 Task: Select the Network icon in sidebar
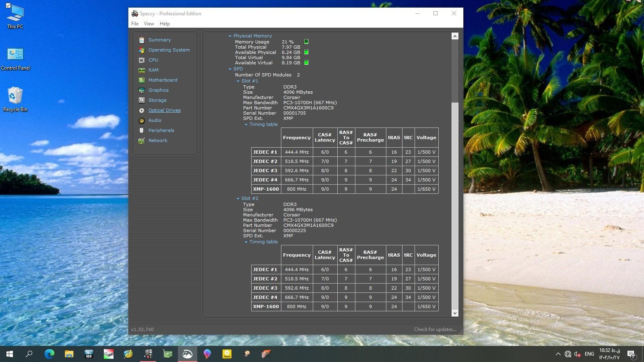(142, 140)
